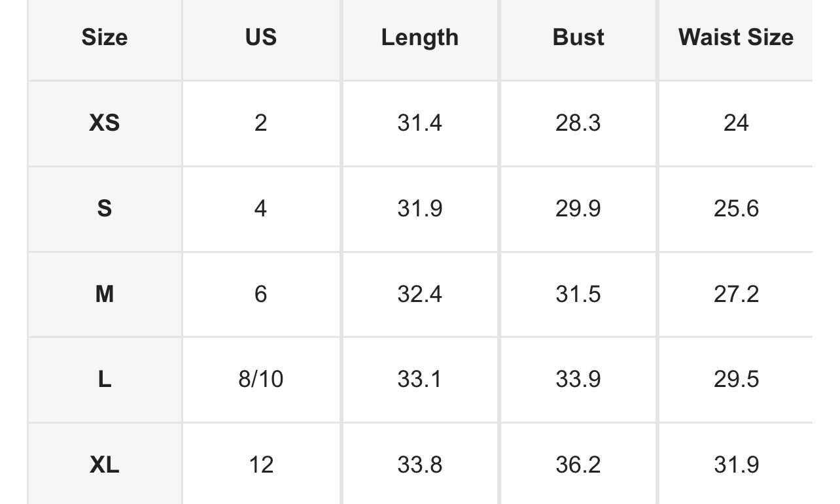Screen dimensions: 840x504
Task: Click the XS waist value 24
Action: 736,123
